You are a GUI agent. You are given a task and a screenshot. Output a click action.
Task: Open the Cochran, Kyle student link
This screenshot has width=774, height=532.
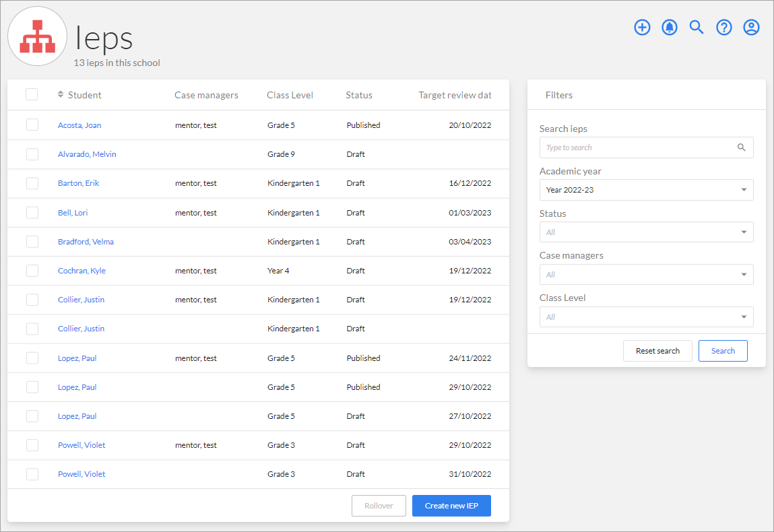pyautogui.click(x=82, y=271)
